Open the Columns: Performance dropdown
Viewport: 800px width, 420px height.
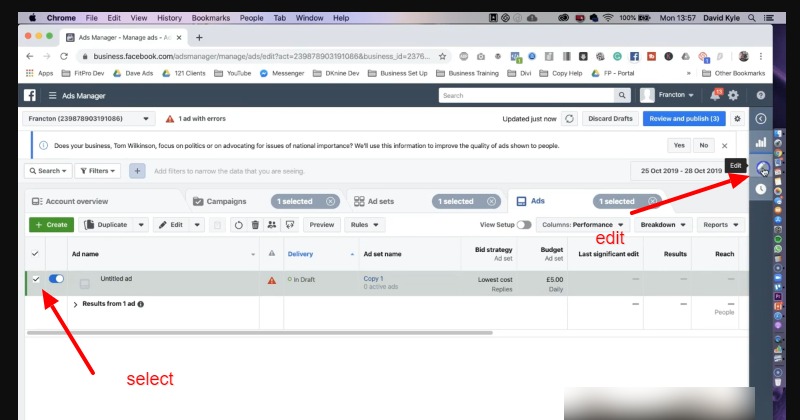coord(583,225)
